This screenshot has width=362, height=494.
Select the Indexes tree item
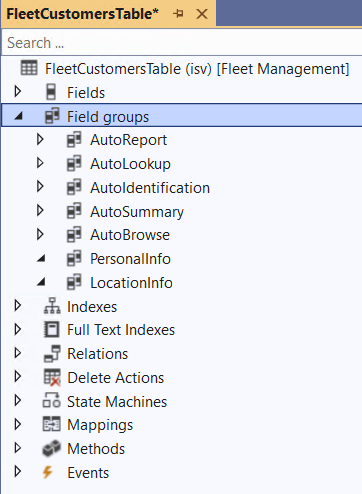pos(92,307)
